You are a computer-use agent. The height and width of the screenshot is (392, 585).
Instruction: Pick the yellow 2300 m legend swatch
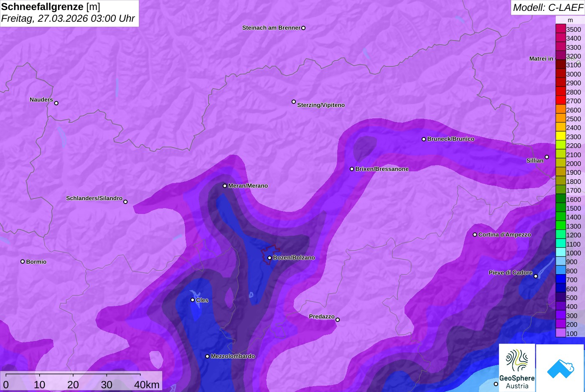[560, 136]
